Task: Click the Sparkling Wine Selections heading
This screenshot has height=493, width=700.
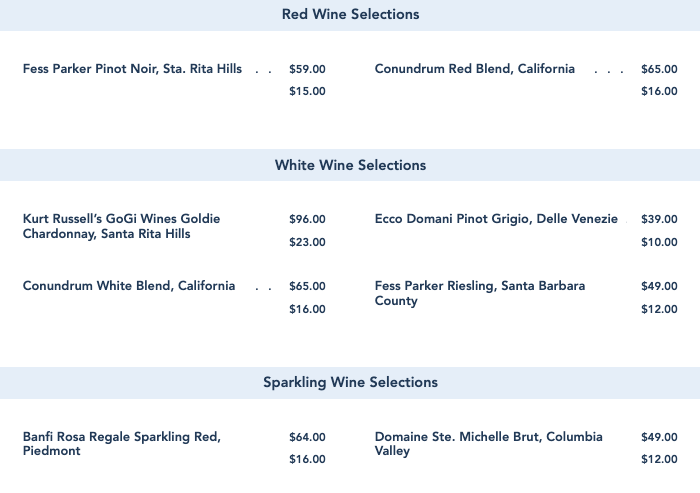Action: click(x=350, y=382)
